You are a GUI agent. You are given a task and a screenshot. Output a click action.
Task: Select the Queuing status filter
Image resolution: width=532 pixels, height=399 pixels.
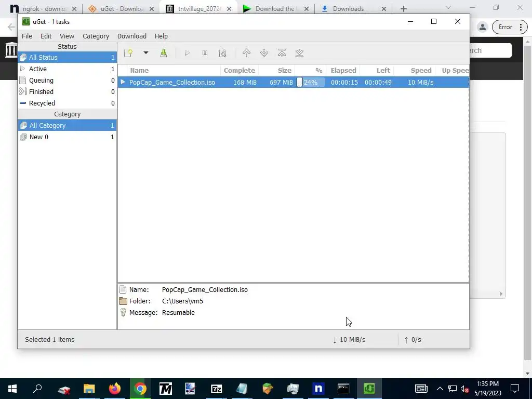pyautogui.click(x=67, y=81)
